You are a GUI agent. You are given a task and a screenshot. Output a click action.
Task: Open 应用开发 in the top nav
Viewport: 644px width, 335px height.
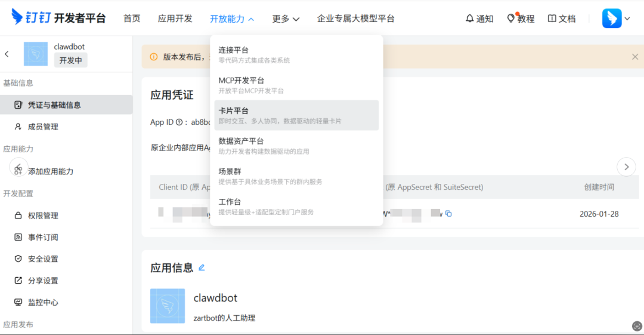pyautogui.click(x=175, y=19)
